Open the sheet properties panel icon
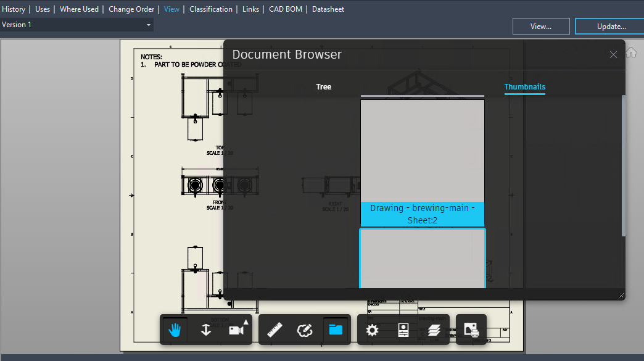 point(403,329)
